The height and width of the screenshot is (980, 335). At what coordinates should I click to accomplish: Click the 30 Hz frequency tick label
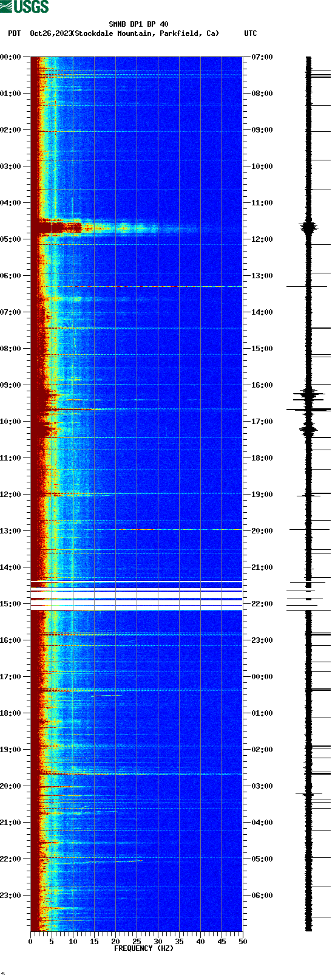(x=158, y=942)
